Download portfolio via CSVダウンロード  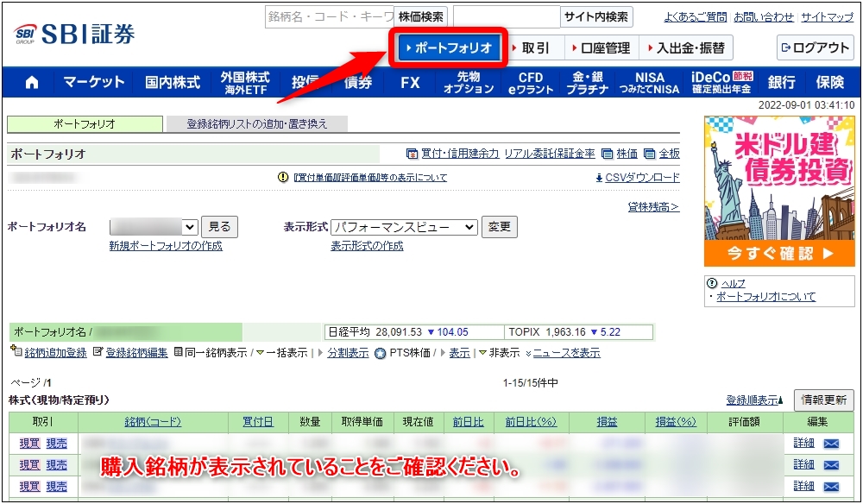637,178
